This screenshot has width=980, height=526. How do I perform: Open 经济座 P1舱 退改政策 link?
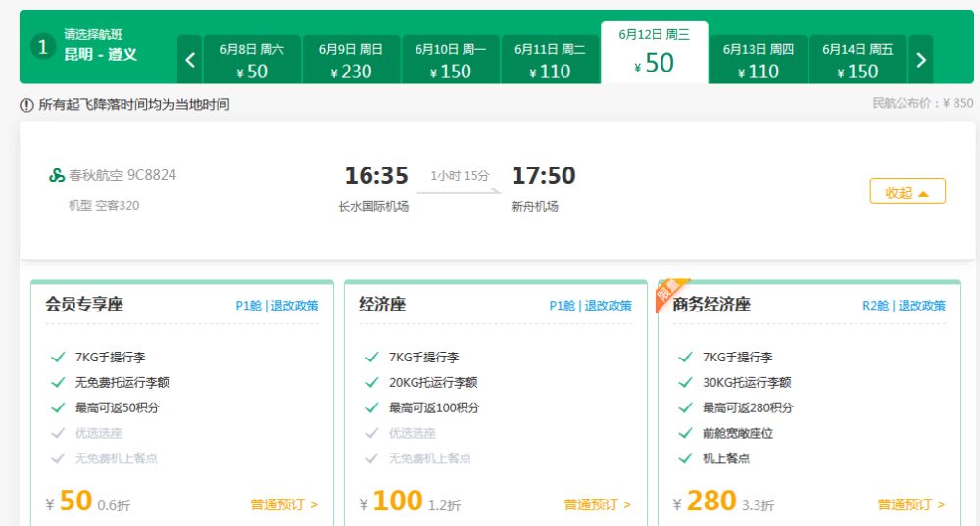click(591, 306)
